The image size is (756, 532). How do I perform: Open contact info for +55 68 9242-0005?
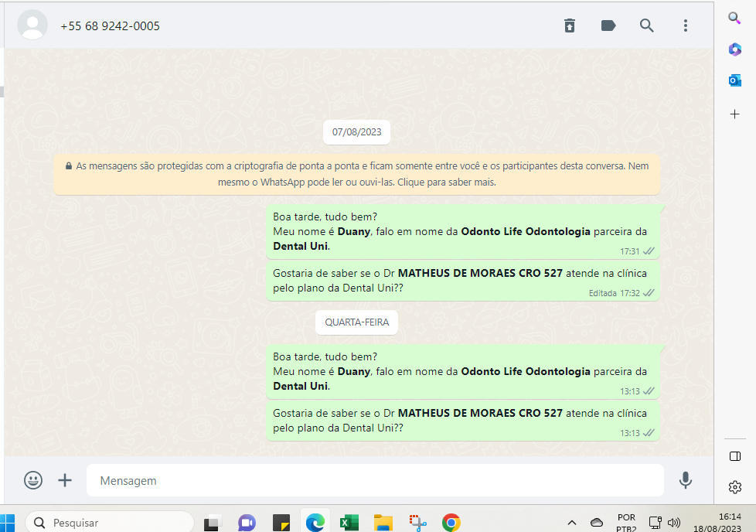click(x=110, y=26)
